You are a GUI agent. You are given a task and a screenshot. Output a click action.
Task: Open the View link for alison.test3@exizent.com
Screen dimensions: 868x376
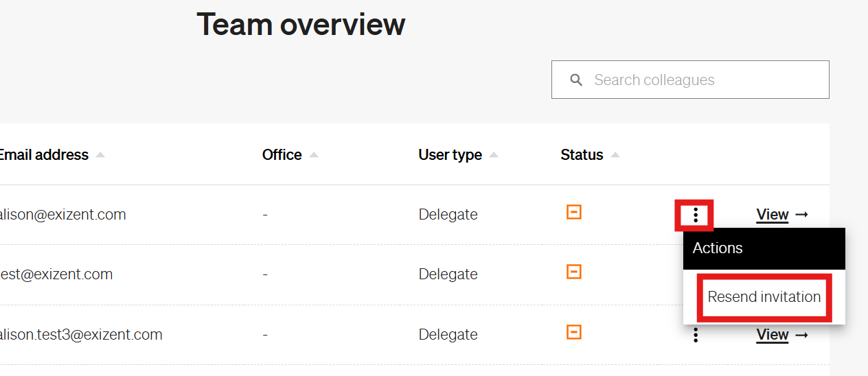point(773,335)
